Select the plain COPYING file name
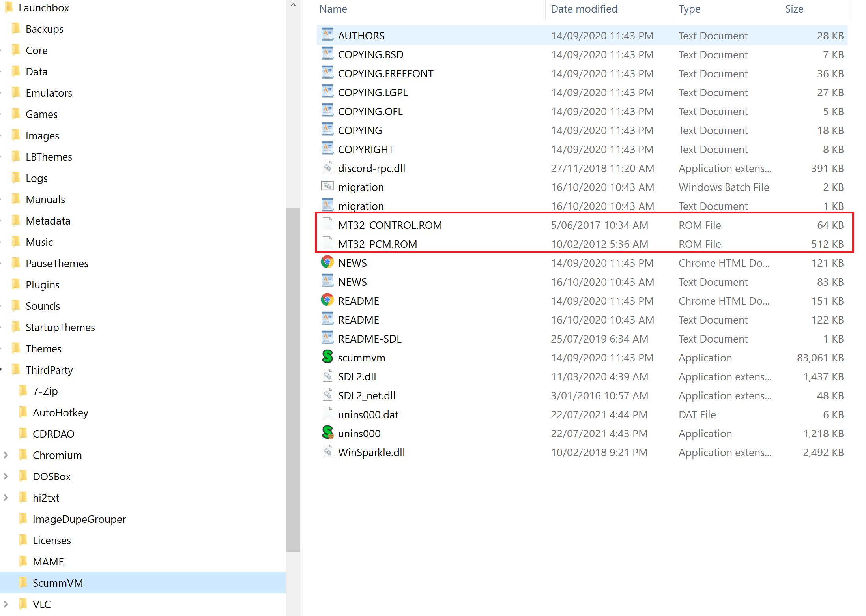The image size is (866, 616). [x=360, y=131]
